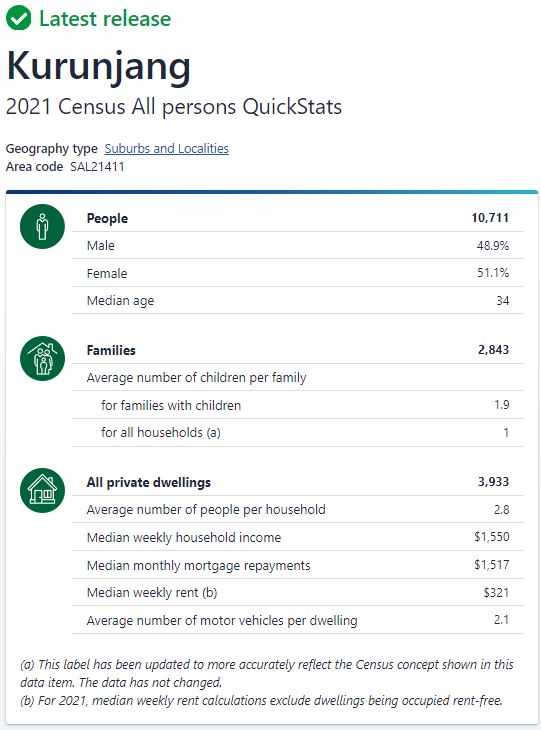Click the Latest release label
The width and height of the screenshot is (541, 730).
(105, 19)
